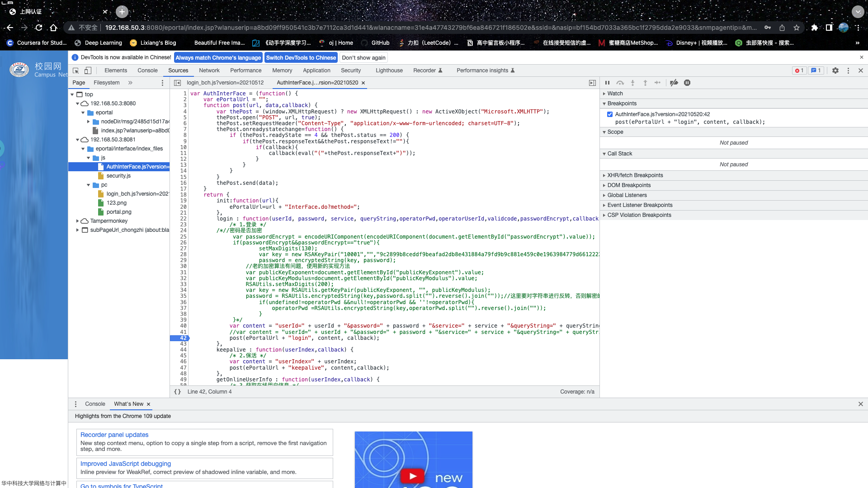The width and height of the screenshot is (868, 488).
Task: Hide the debugger sidebar toggle
Action: point(592,83)
